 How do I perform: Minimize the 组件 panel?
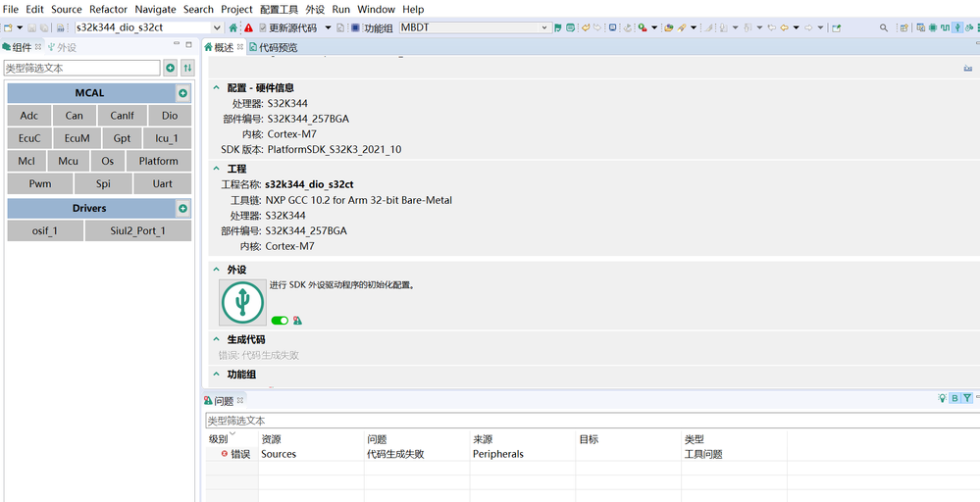click(177, 45)
